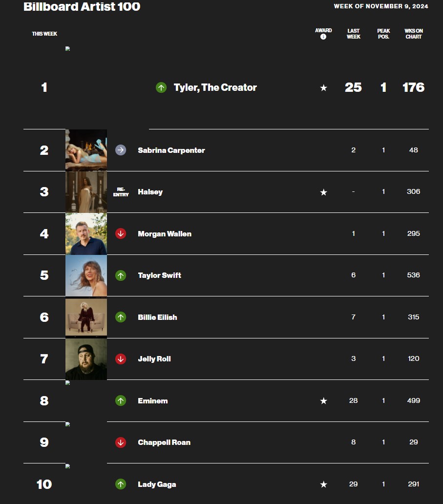The height and width of the screenshot is (504, 443).
Task: Open the info icon in the AWARD column header
Action: pos(323,36)
